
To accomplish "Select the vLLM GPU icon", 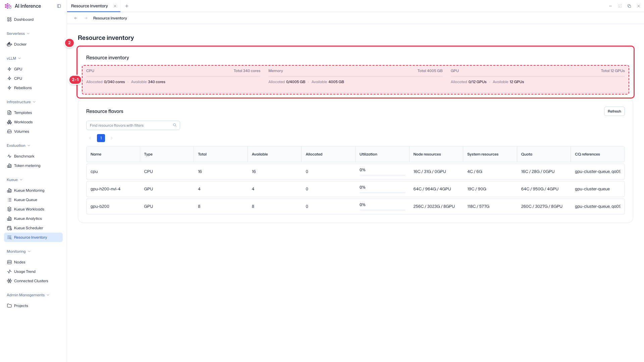I will [x=9, y=69].
